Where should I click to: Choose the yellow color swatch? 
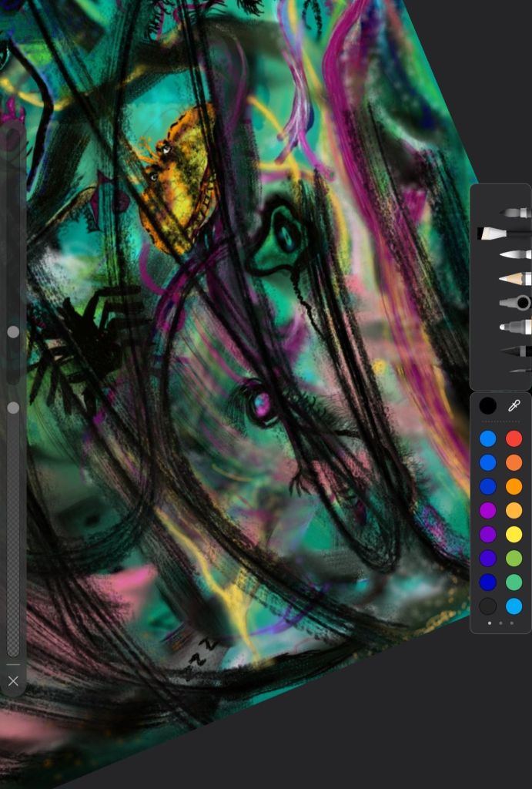(514, 534)
